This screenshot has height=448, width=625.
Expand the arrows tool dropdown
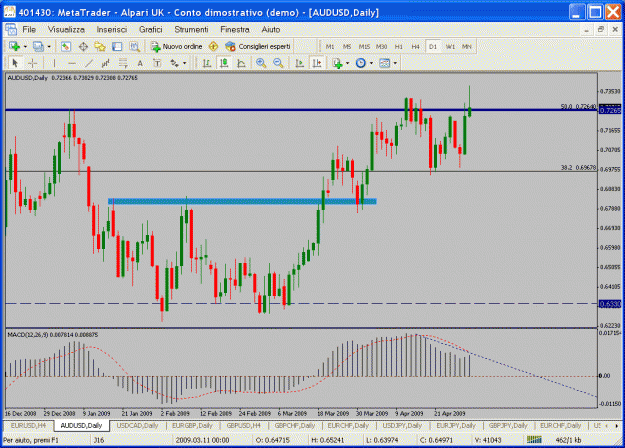[x=185, y=63]
